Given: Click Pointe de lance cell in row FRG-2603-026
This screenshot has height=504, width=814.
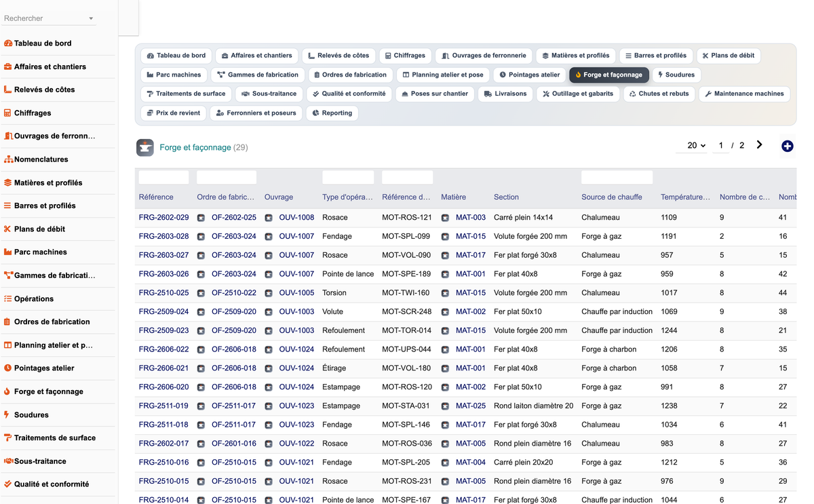Looking at the screenshot, I should (x=348, y=274).
